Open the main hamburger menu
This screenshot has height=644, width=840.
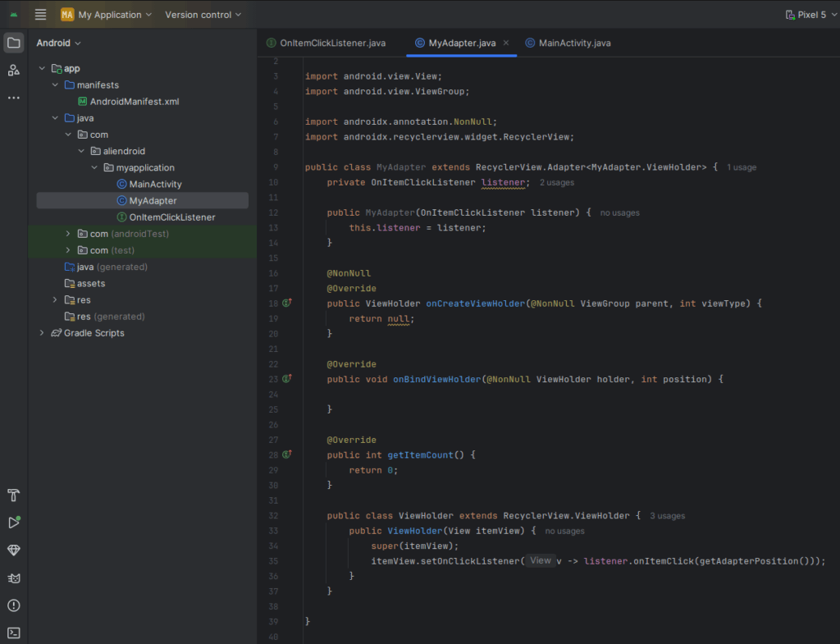(x=40, y=15)
